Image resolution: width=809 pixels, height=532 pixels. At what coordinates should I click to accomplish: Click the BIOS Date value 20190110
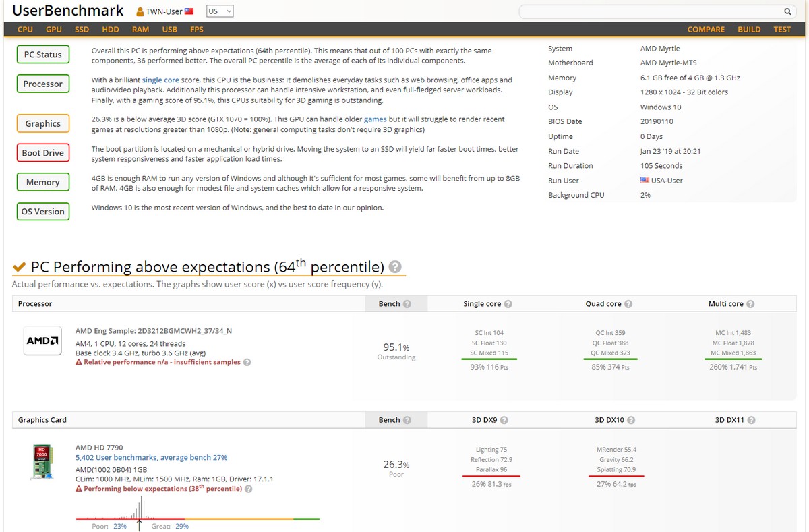pyautogui.click(x=657, y=121)
